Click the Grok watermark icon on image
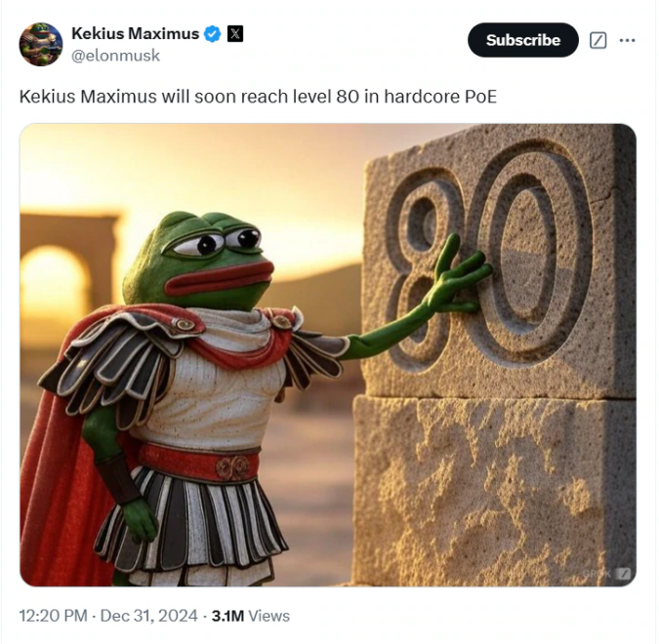Image resolution: width=659 pixels, height=644 pixels. tap(623, 574)
